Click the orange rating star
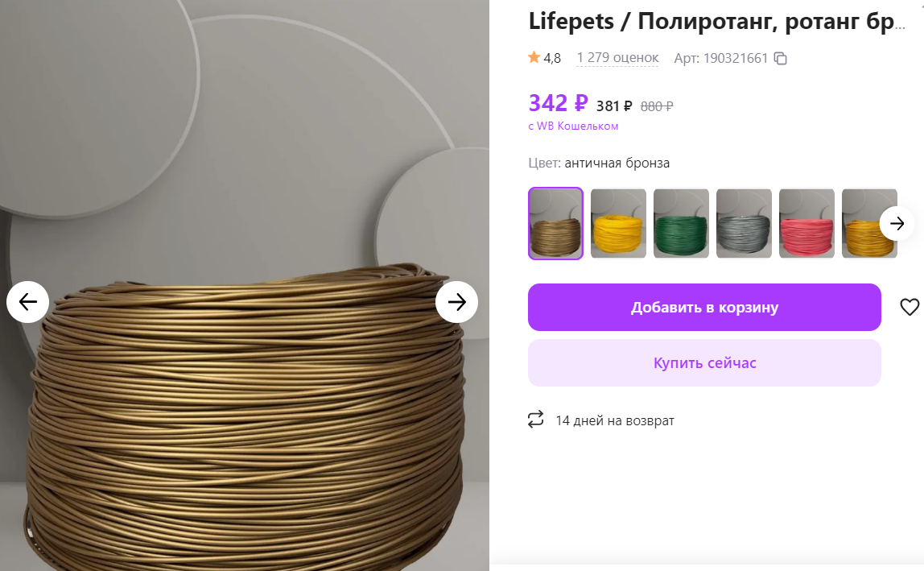The width and height of the screenshot is (924, 571). click(534, 57)
